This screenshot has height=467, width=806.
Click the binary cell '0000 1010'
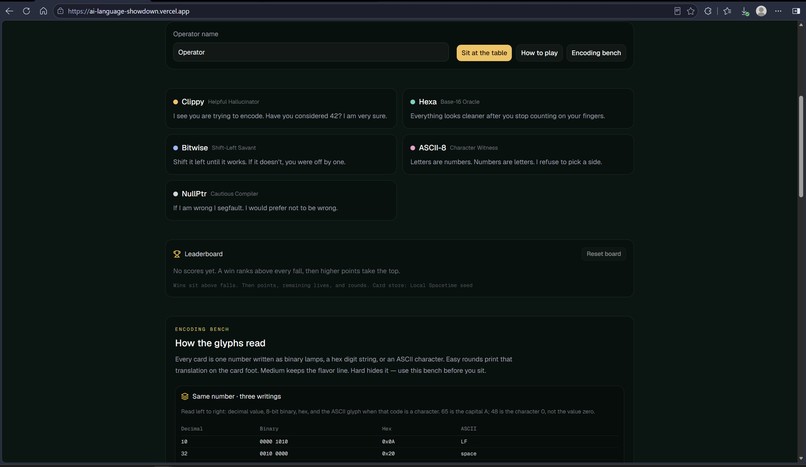pyautogui.click(x=273, y=441)
